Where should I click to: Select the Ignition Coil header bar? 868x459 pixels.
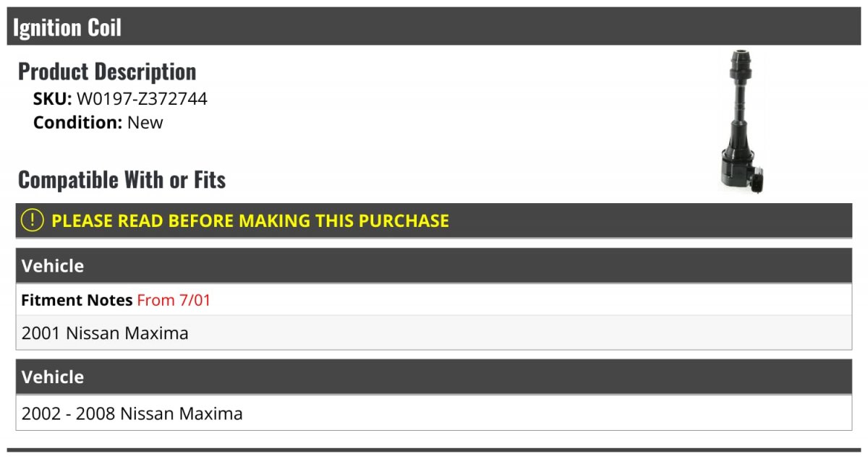tap(434, 27)
